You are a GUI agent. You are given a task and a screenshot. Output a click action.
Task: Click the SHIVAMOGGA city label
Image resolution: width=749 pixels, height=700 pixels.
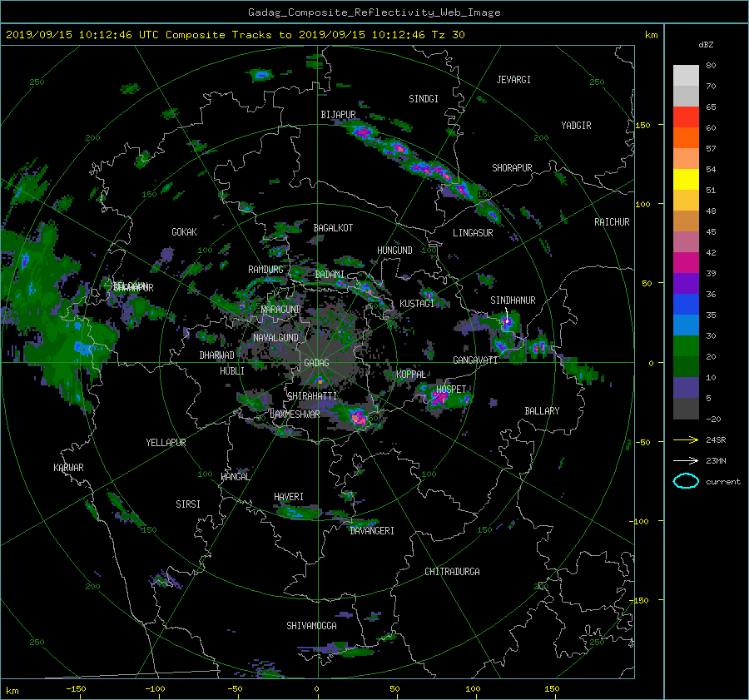click(x=311, y=626)
